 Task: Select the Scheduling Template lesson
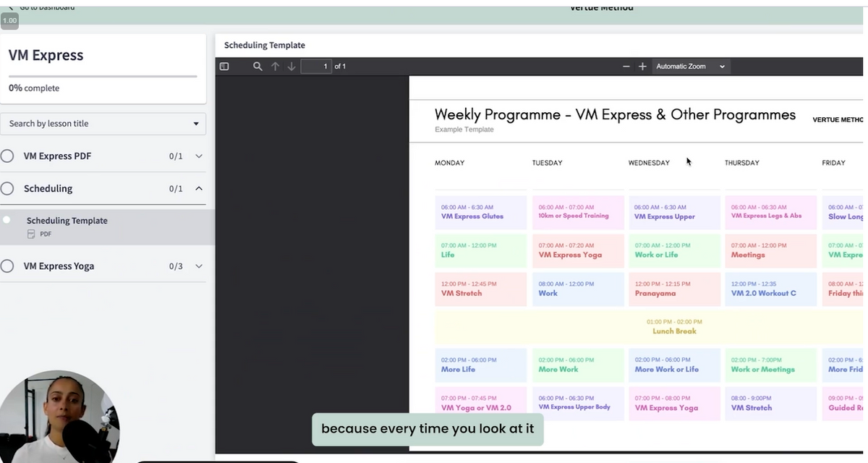(107, 226)
